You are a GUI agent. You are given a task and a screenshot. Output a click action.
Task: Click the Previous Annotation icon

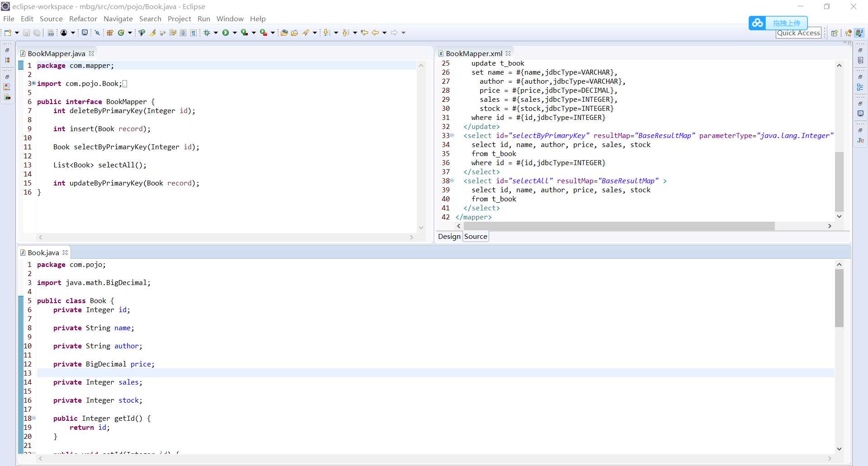pos(345,33)
